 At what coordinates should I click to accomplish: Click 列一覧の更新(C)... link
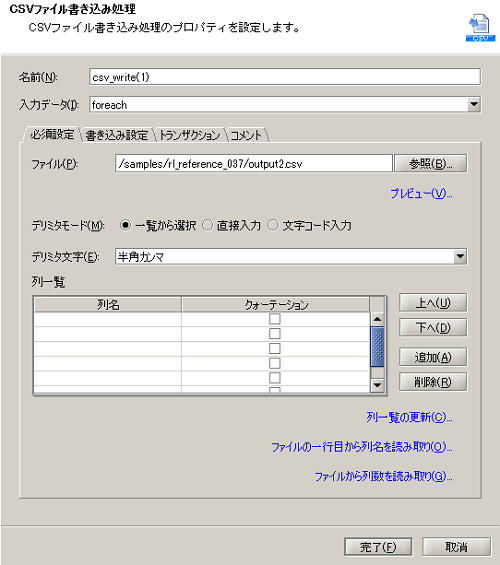tap(409, 417)
